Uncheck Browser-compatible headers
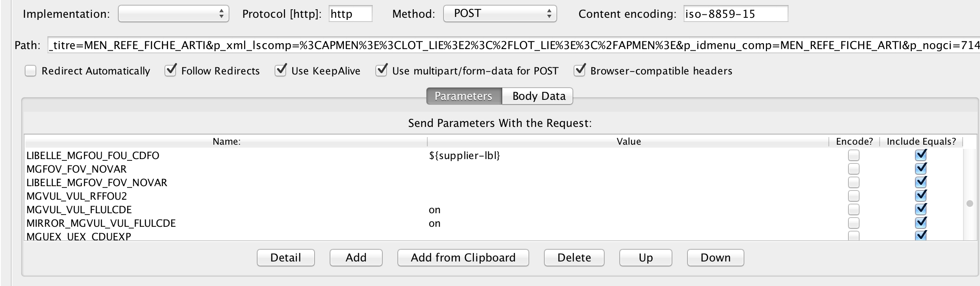 580,71
